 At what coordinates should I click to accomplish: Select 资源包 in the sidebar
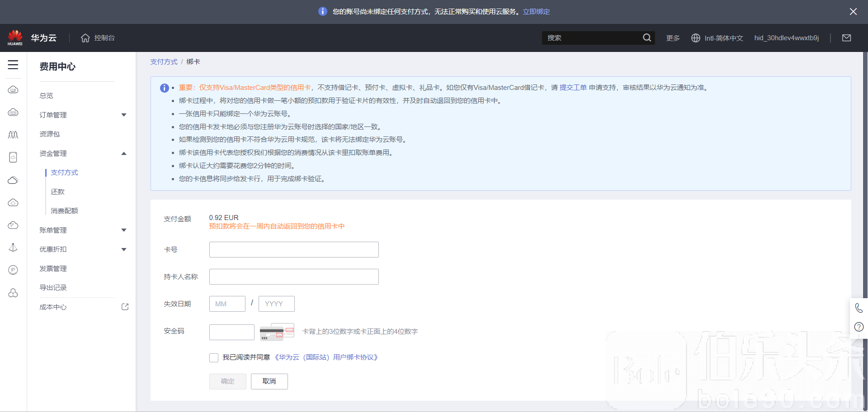50,134
